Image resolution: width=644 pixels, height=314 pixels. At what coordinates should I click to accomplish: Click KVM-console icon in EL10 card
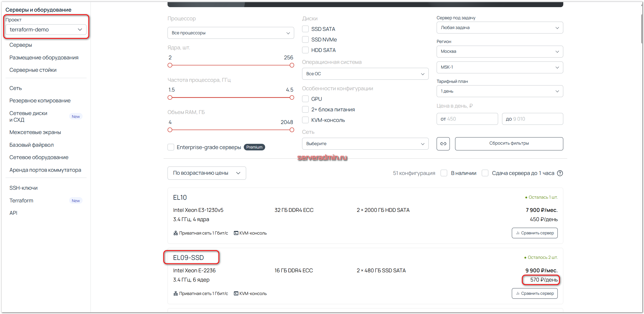tap(236, 233)
